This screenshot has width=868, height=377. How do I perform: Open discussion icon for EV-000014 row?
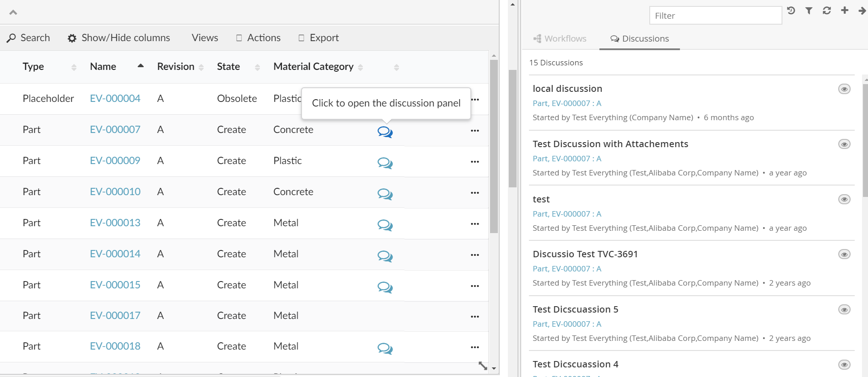point(385,256)
